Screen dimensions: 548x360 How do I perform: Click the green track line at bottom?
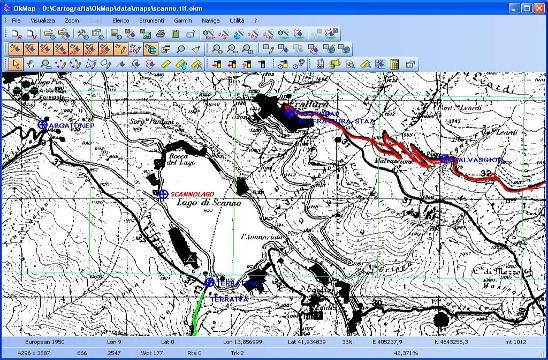[198, 314]
